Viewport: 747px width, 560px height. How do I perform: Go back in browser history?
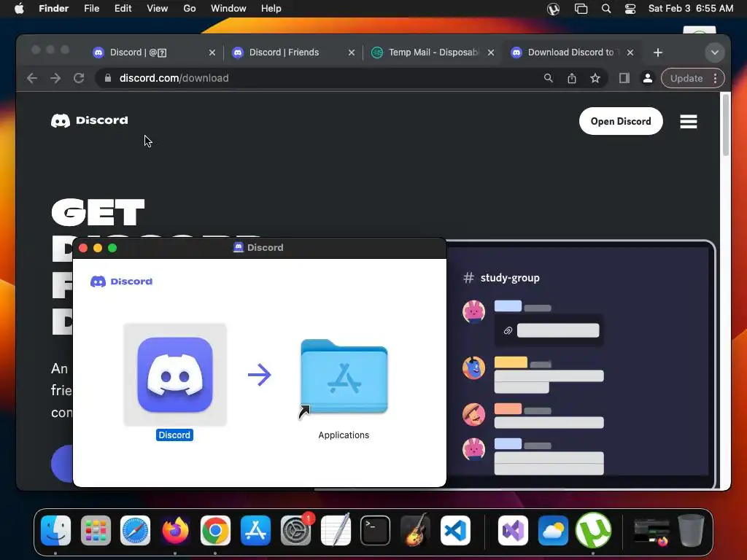tap(32, 78)
